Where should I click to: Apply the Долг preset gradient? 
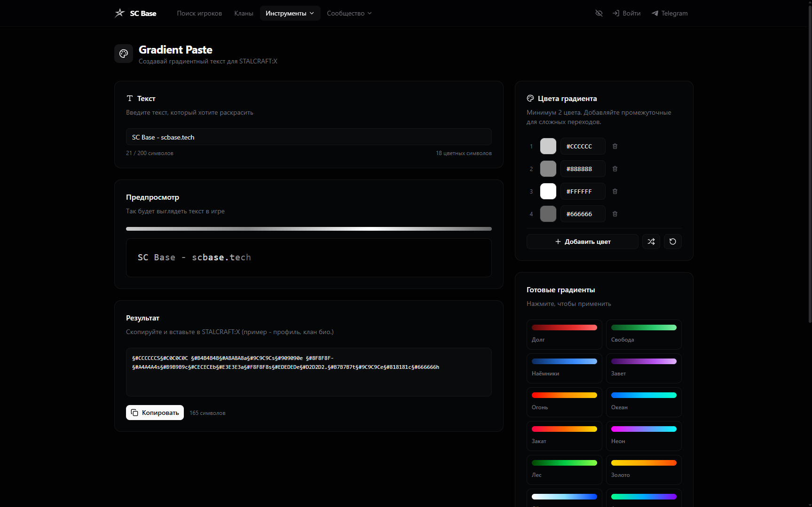(564, 335)
